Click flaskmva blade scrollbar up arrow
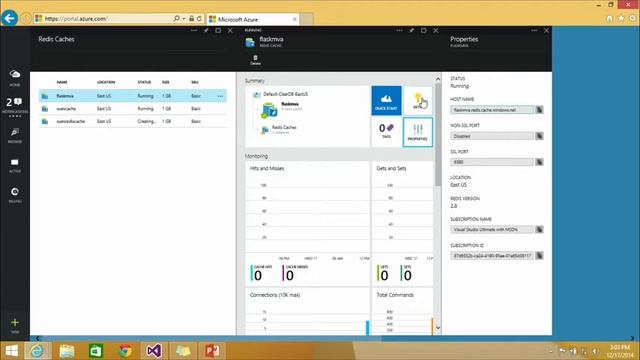The width and height of the screenshot is (640, 360). pyautogui.click(x=438, y=79)
